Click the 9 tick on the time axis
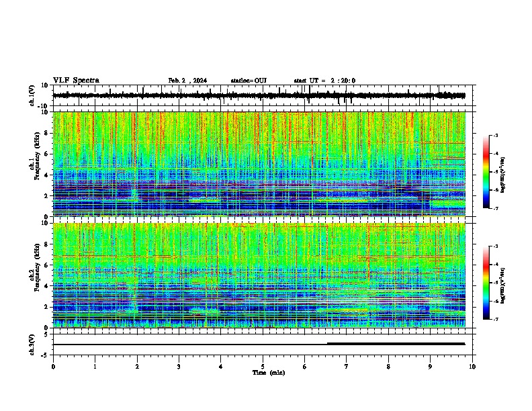Image resolution: width=532 pixels, height=411 pixels. coord(430,367)
